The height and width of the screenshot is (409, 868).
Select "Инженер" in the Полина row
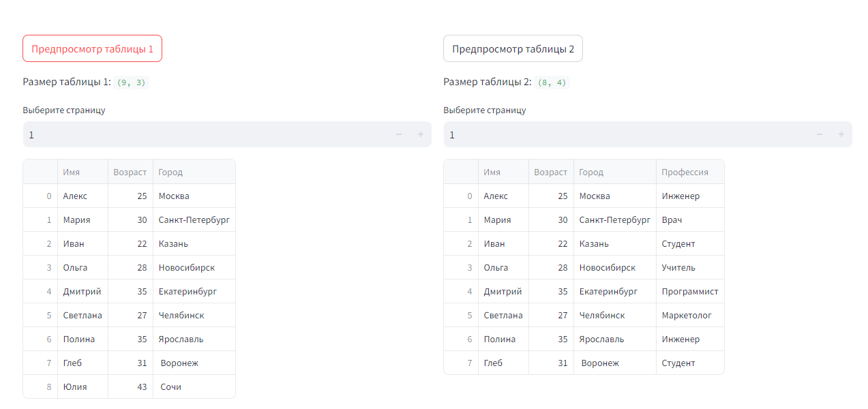coord(690,339)
